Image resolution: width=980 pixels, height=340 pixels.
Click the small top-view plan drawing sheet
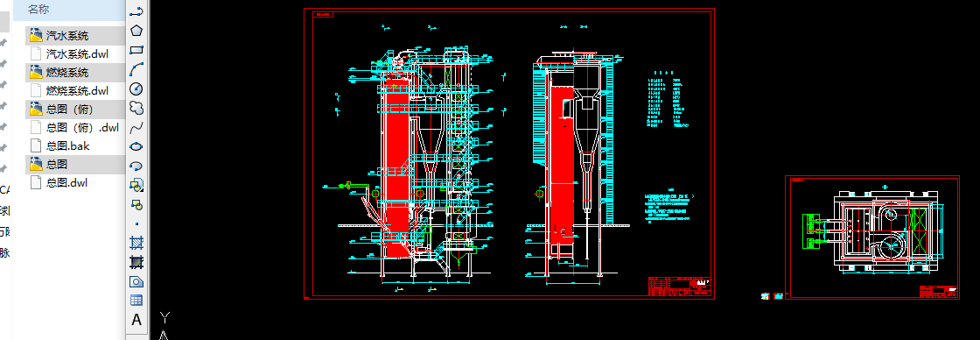point(871,237)
